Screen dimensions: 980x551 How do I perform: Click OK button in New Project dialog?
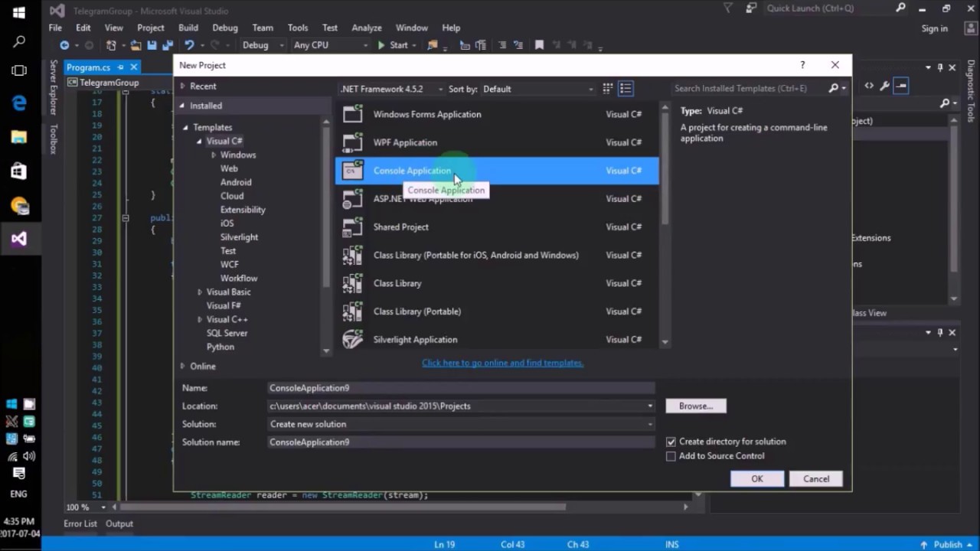[x=757, y=479]
